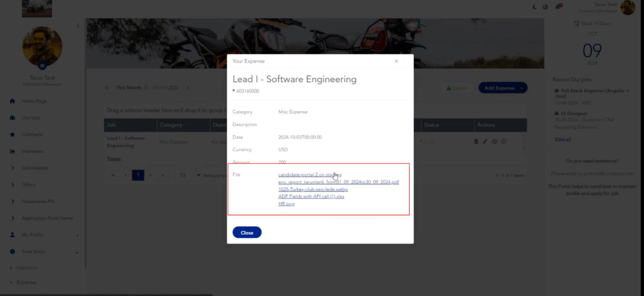This screenshot has width=644, height=296.
Task: Go to the last page pager icon
Action: click(x=163, y=175)
